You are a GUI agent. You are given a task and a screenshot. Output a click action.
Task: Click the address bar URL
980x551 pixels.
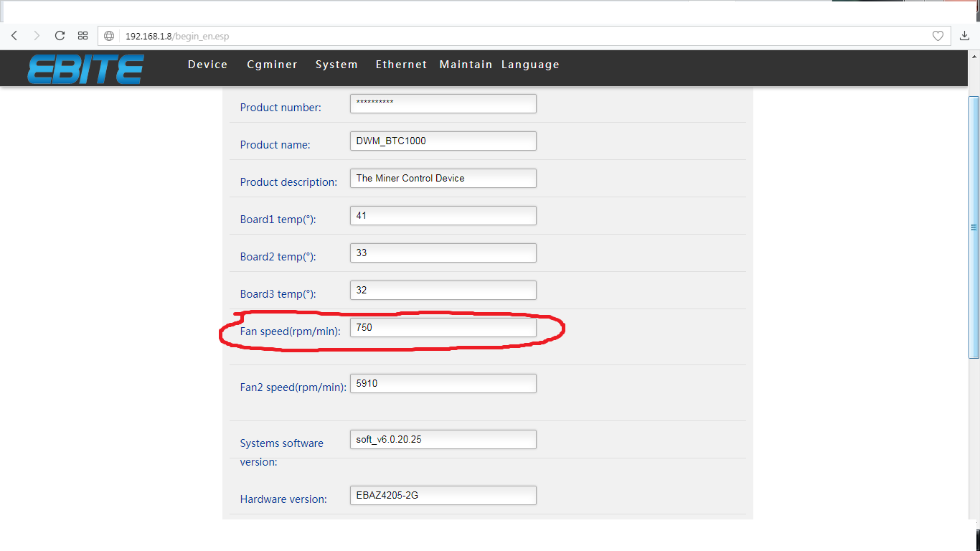(177, 36)
